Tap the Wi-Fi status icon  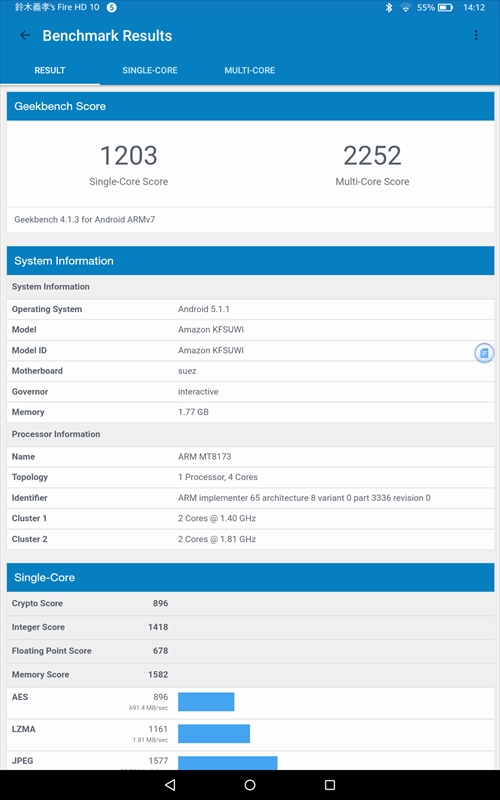tap(406, 7)
